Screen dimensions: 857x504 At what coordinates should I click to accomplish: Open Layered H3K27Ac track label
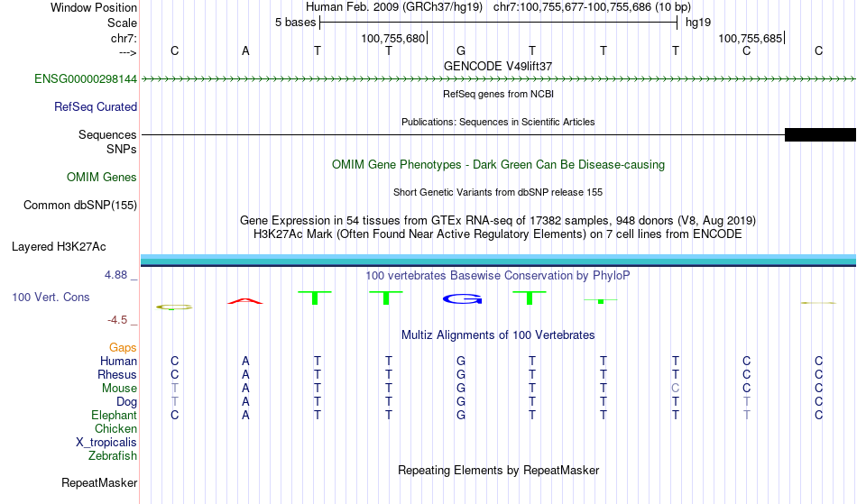point(59,247)
